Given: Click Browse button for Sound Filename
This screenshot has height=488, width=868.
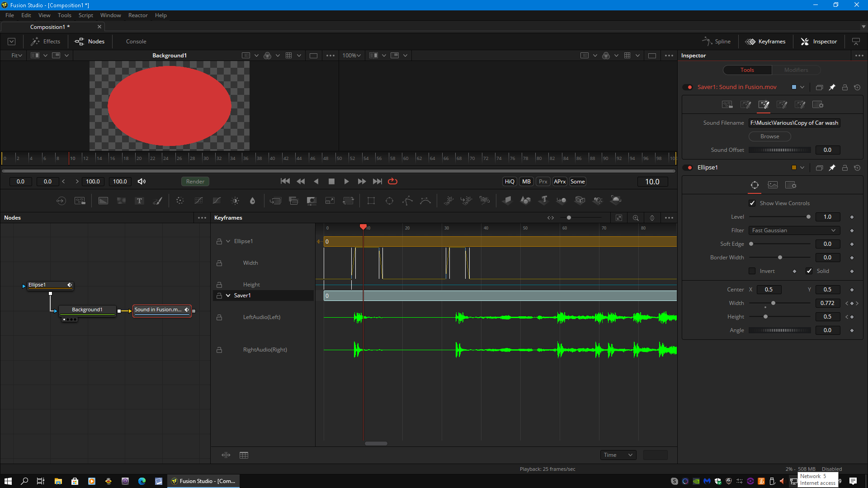Looking at the screenshot, I should pyautogui.click(x=769, y=136).
